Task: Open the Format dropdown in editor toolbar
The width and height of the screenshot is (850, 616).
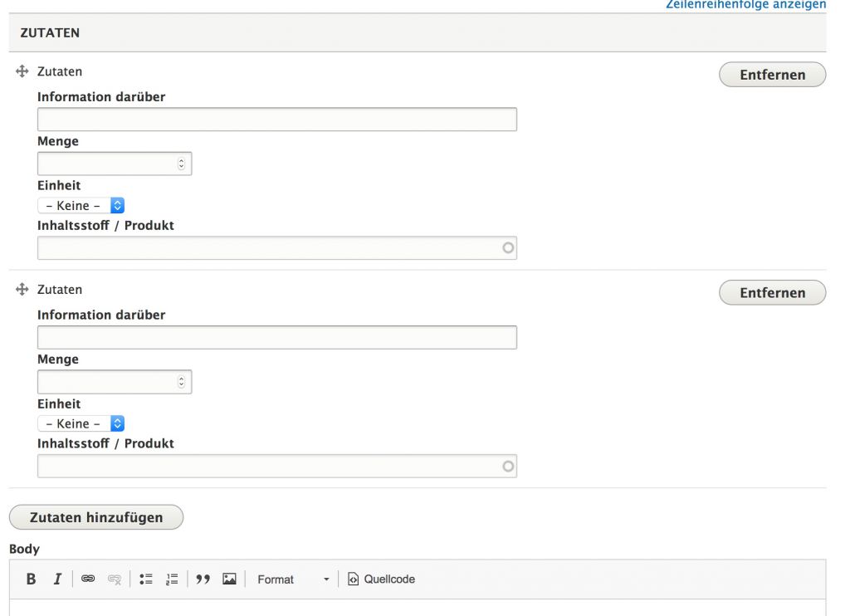Action: pyautogui.click(x=292, y=579)
